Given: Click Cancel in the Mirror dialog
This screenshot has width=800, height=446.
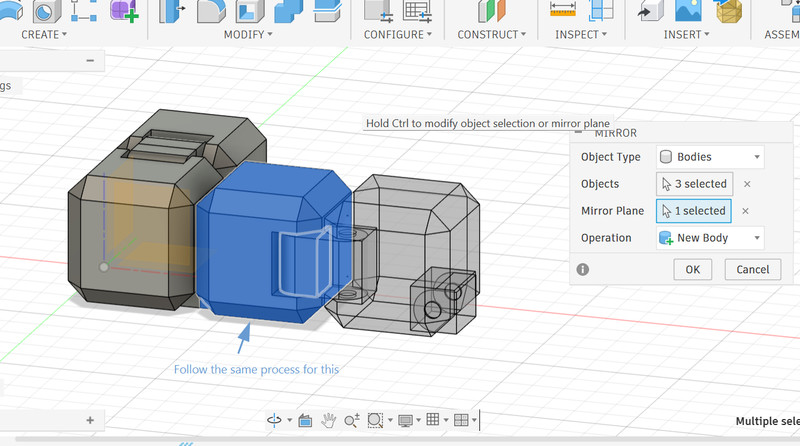Looking at the screenshot, I should 753,269.
